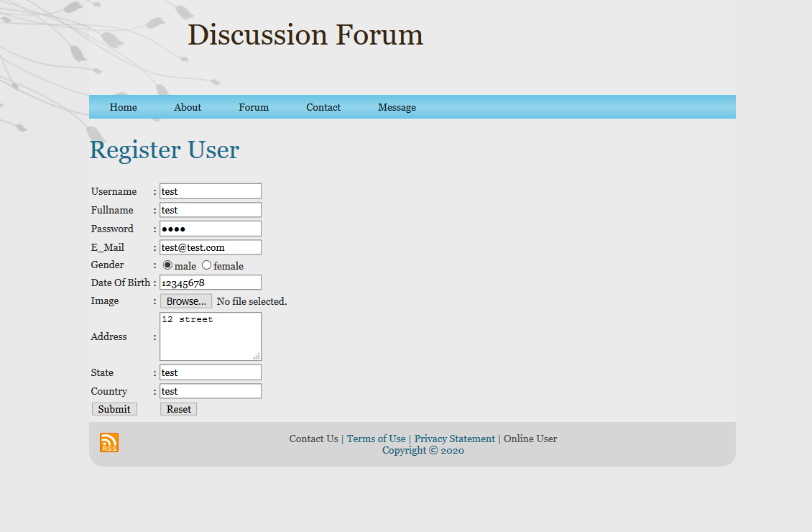Select the female gender radio button

pyautogui.click(x=206, y=265)
